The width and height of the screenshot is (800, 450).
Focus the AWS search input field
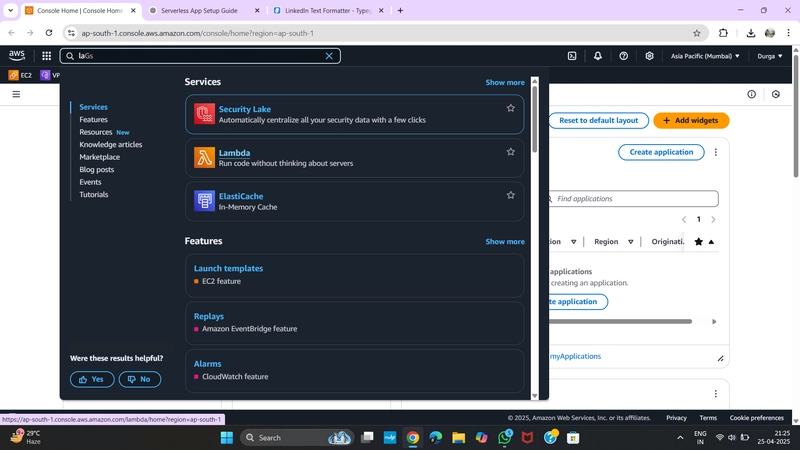(x=200, y=56)
